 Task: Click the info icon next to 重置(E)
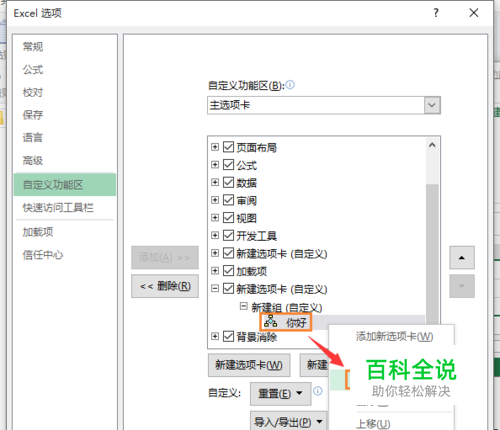(x=318, y=391)
